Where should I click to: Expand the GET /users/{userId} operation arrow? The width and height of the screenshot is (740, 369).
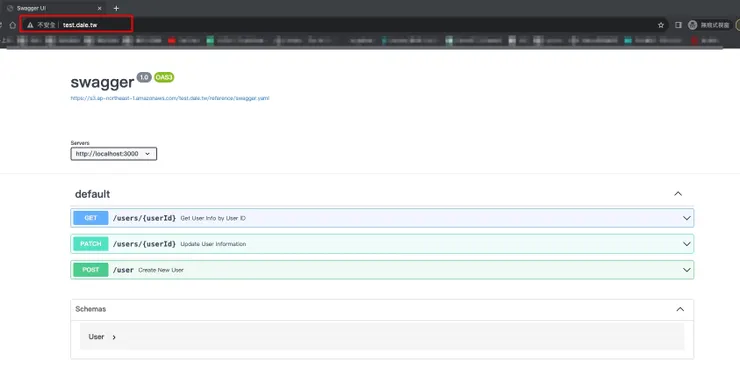click(687, 218)
